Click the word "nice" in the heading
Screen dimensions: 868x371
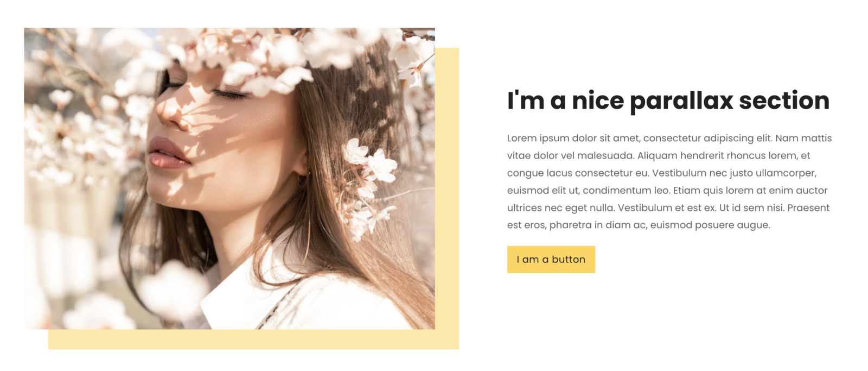[598, 101]
